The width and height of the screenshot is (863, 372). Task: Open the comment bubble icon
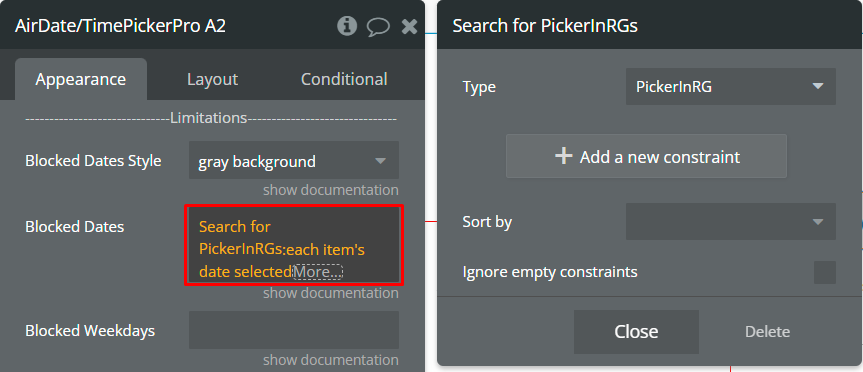coord(378,26)
